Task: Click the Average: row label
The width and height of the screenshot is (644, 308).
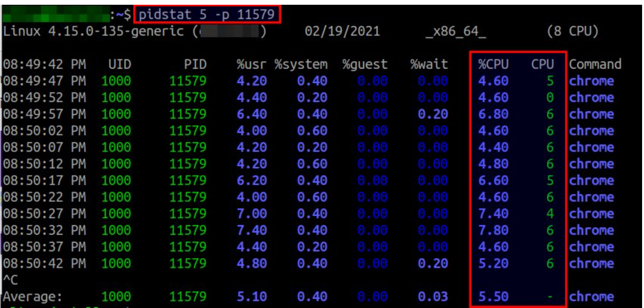Action: (32, 297)
